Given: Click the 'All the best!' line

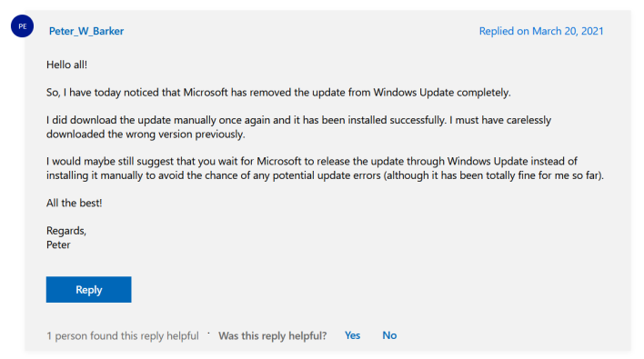Looking at the screenshot, I should 74,203.
